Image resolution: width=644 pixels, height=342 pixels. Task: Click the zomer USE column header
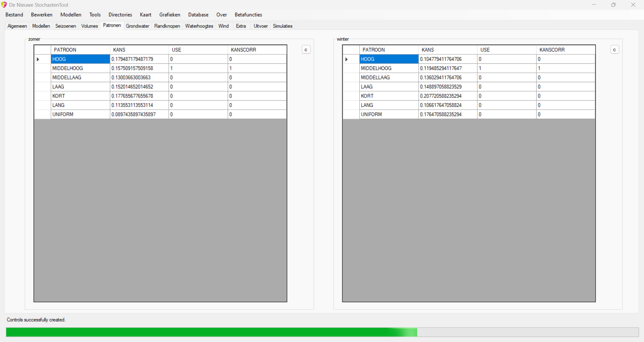point(199,50)
